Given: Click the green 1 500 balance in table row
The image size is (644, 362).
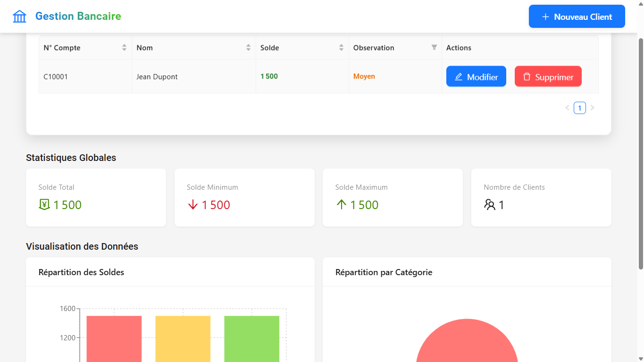Looking at the screenshot, I should point(269,76).
